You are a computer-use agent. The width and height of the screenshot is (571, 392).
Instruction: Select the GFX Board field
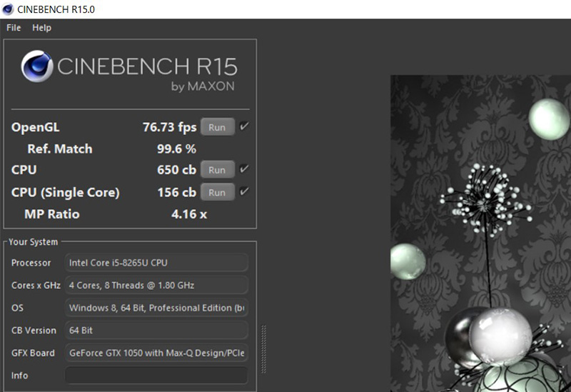[x=156, y=353]
